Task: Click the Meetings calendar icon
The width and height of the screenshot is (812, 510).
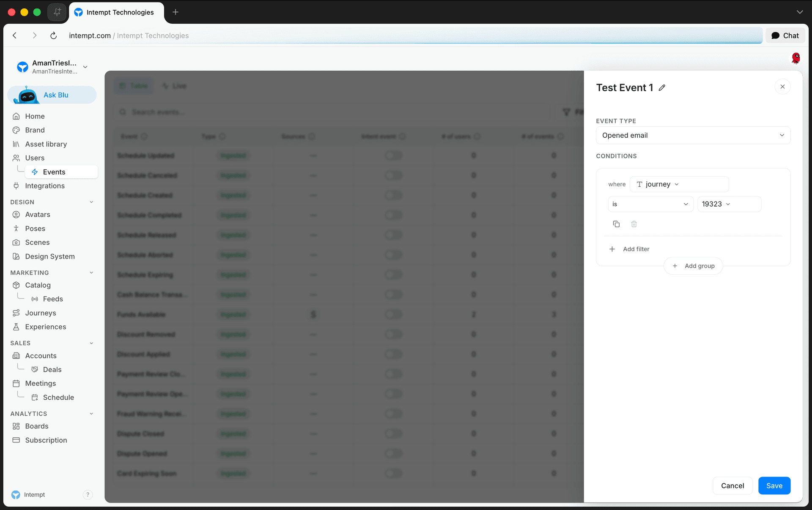Action: (16, 384)
